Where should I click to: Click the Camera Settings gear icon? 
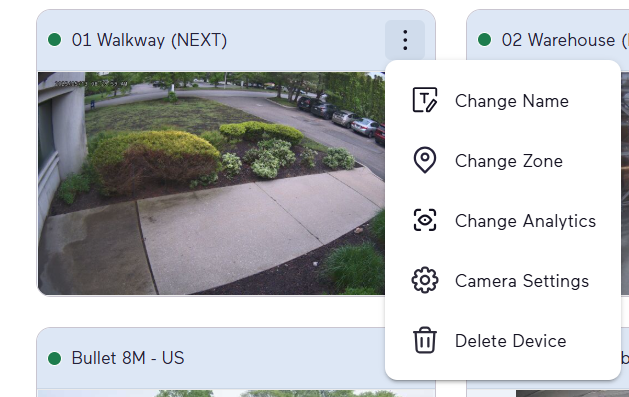pyautogui.click(x=425, y=280)
